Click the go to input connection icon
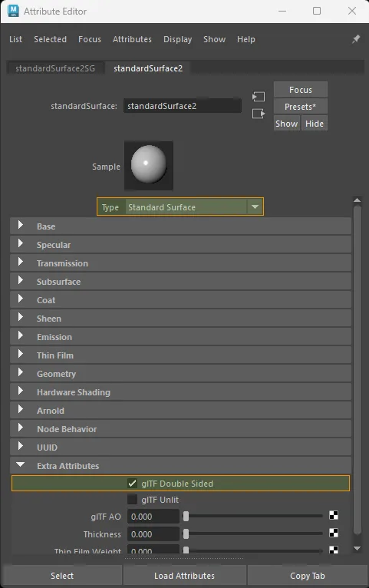 [259, 97]
